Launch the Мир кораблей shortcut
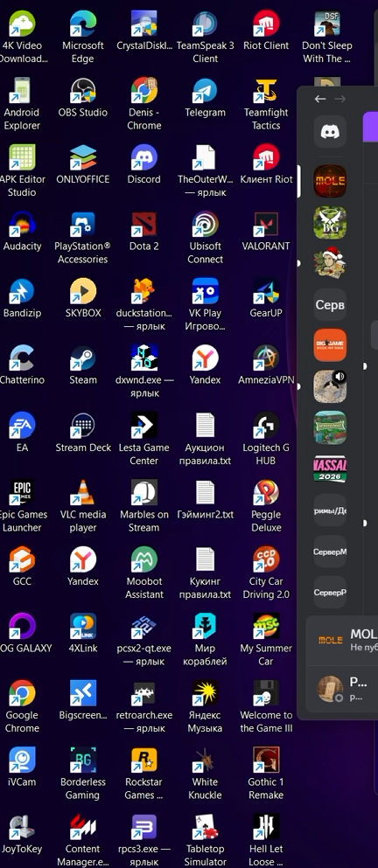 tap(205, 628)
